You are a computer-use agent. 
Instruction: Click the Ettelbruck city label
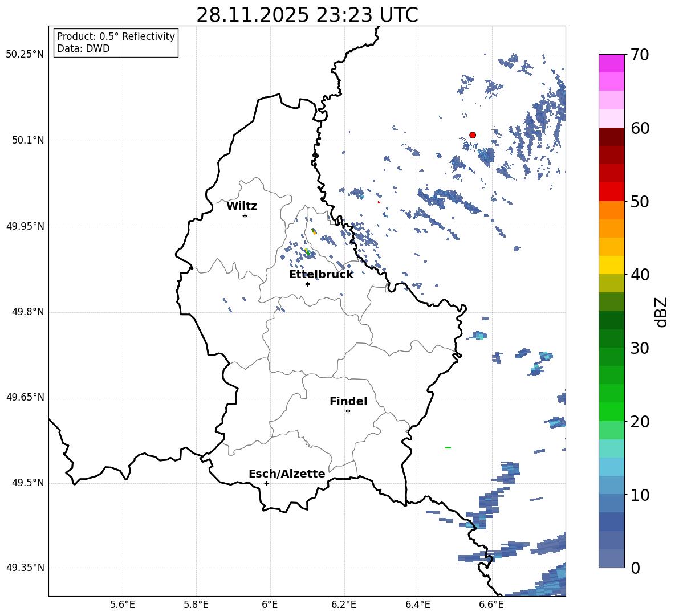321,275
